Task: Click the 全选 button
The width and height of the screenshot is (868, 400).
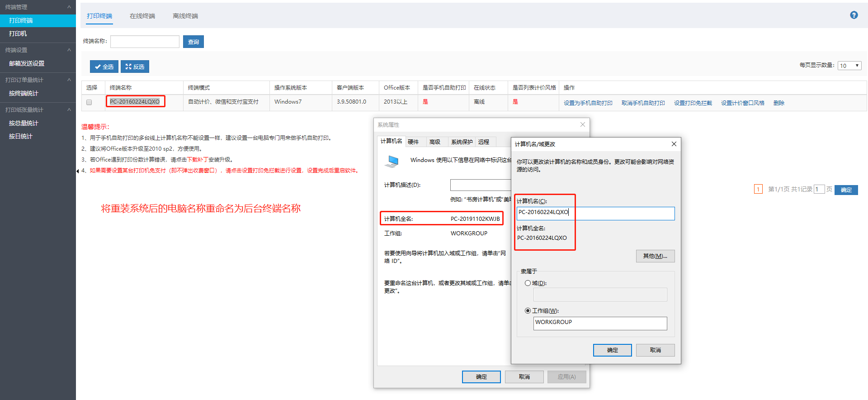Action: pos(104,67)
